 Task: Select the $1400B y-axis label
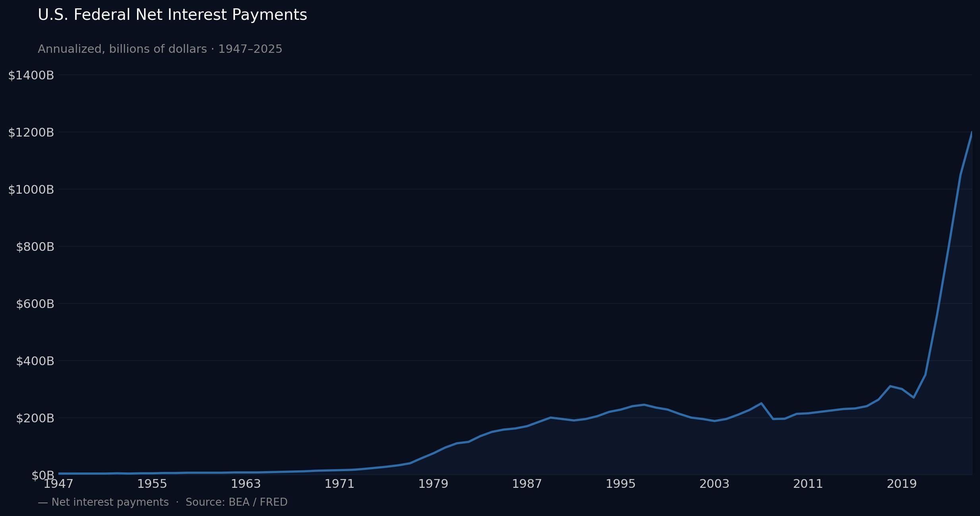31,75
